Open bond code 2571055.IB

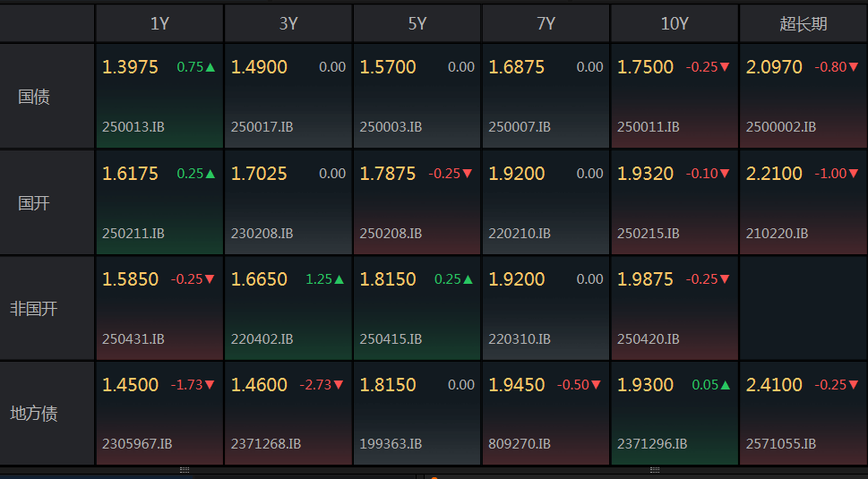tap(781, 443)
